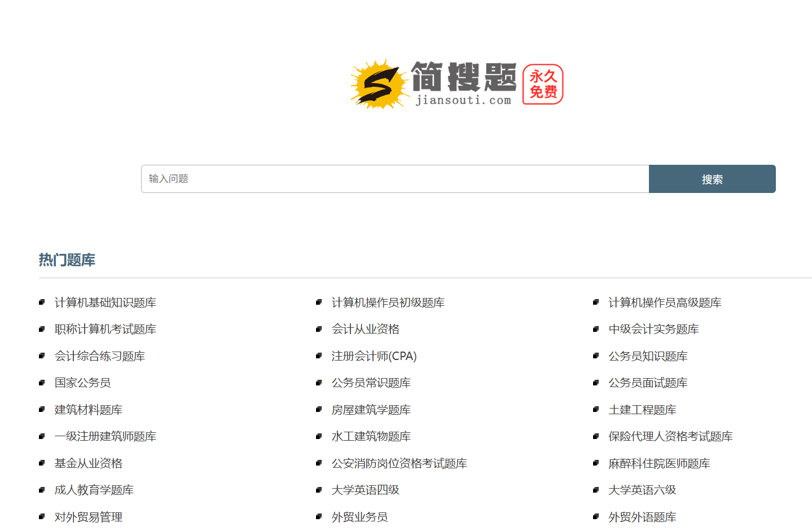The width and height of the screenshot is (812, 531).
Task: Open 土建工程题库 link
Action: [x=643, y=410]
